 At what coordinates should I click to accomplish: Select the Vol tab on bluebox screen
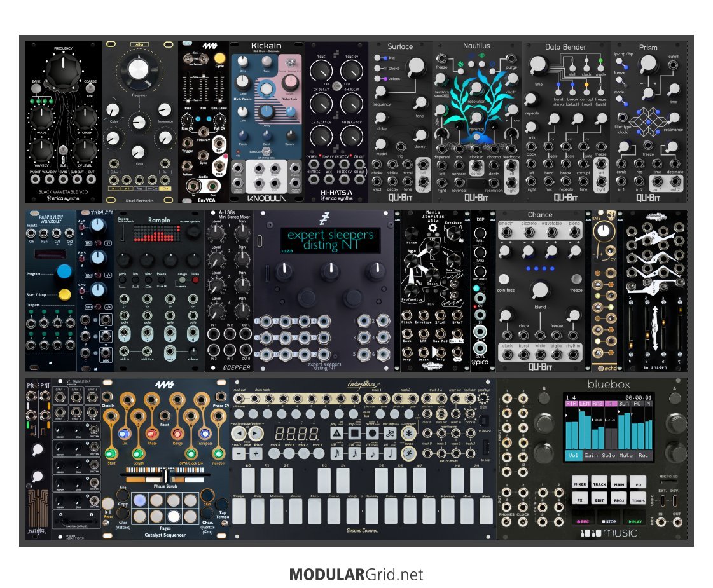pyautogui.click(x=573, y=455)
